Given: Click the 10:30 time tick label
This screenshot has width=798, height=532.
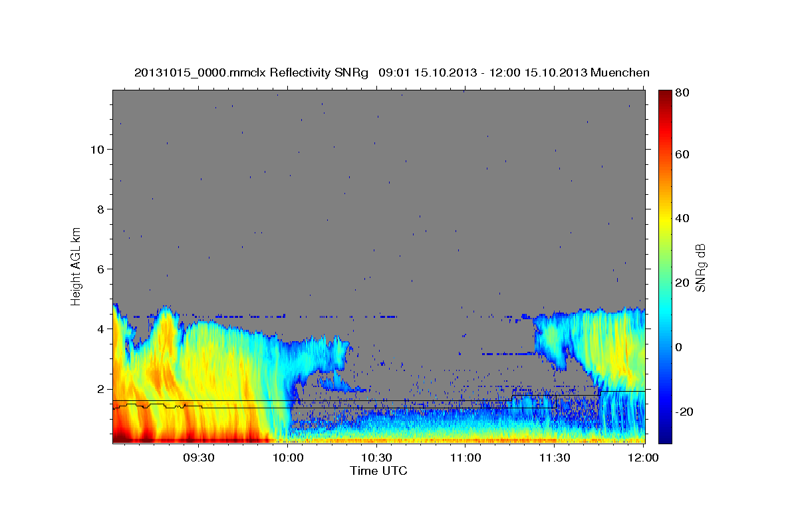Looking at the screenshot, I should coord(376,458).
